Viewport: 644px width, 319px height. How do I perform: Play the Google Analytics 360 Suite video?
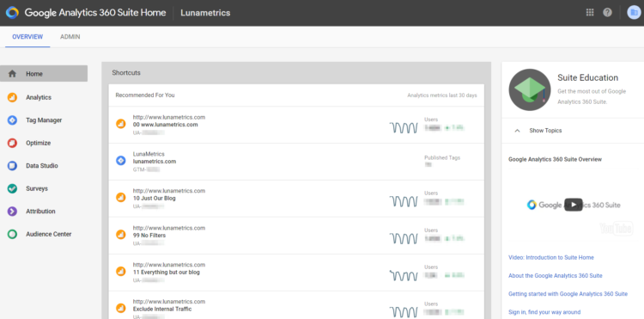[574, 205]
